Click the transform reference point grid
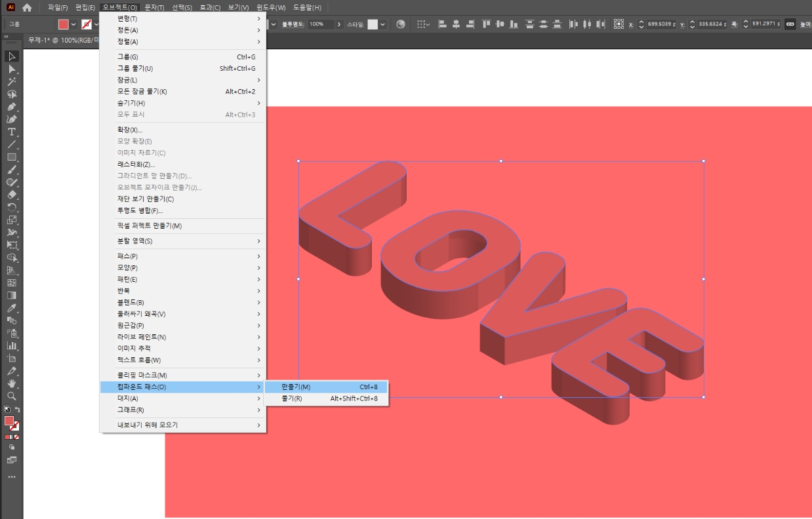Viewport: 812px width, 519px height. [x=619, y=24]
